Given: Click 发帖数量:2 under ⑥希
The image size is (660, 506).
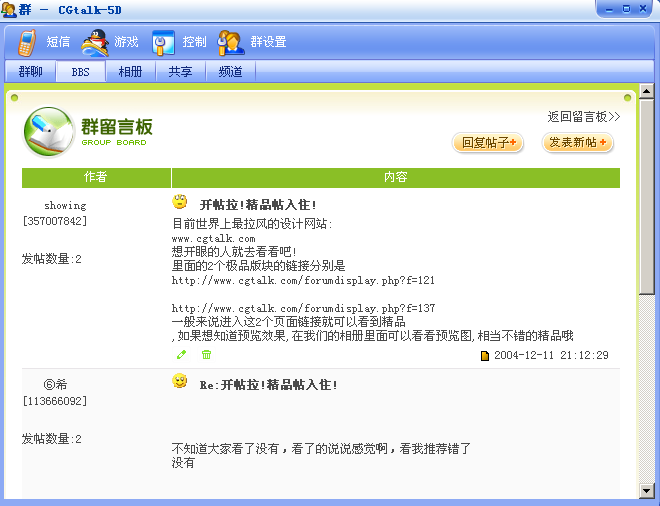Looking at the screenshot, I should click(x=51, y=439).
